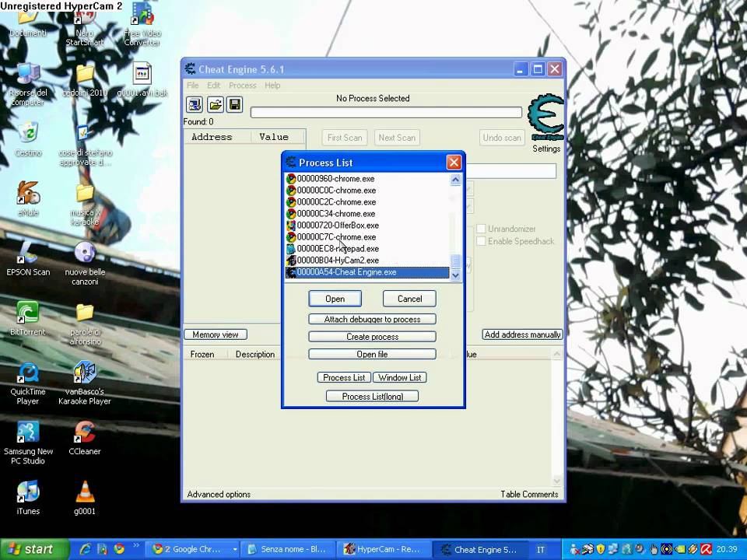Click the Create process button

pos(372,337)
